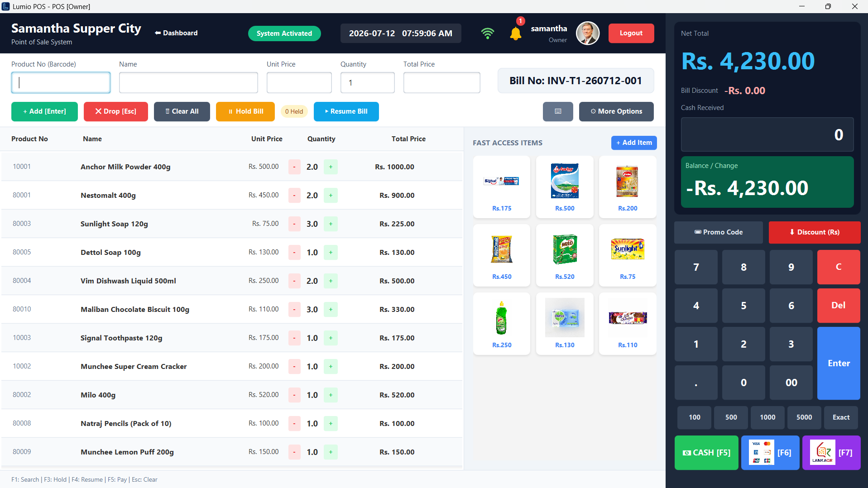Screen dimensions: 868x488
Task: Click the Total Price input field
Action: 442,83
